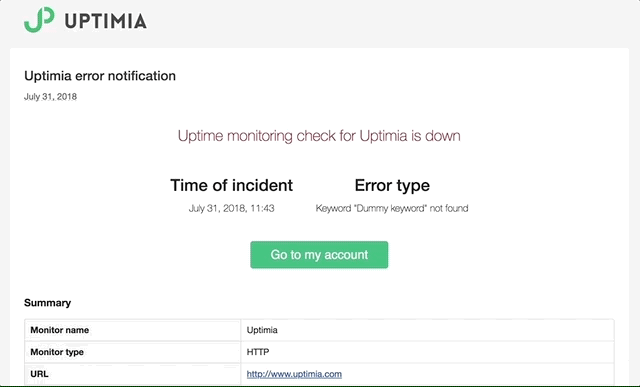Click the 'Monitor name' table cell
The image size is (640, 387).
click(x=133, y=330)
